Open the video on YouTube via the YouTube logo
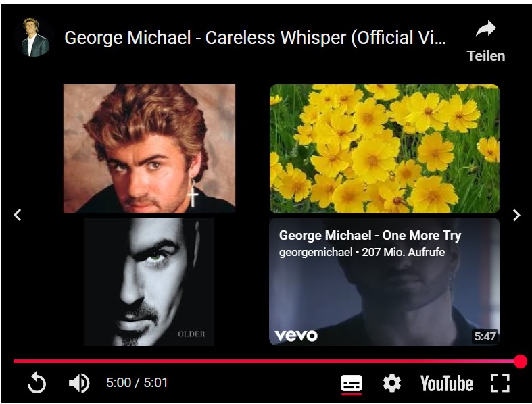 pos(446,383)
